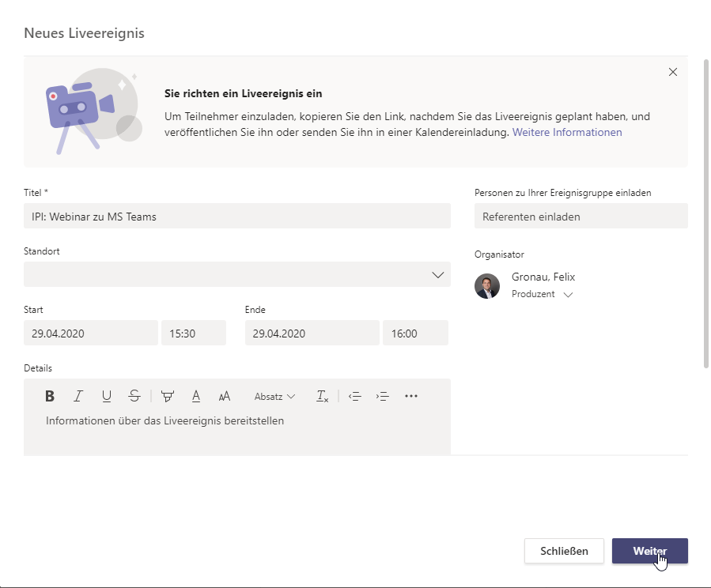Pick the start date 29.04.2020
711x588 pixels.
[x=91, y=334]
